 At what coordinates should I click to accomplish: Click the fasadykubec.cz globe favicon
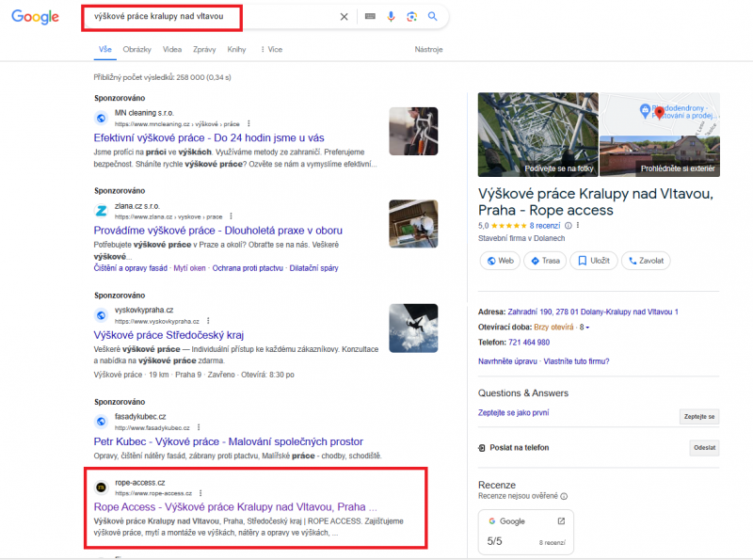(102, 422)
